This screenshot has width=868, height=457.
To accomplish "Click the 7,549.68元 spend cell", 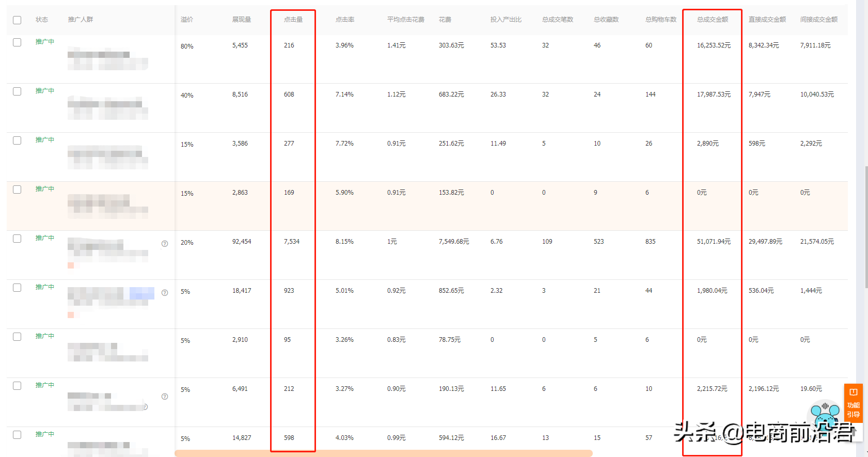I will click(x=454, y=242).
